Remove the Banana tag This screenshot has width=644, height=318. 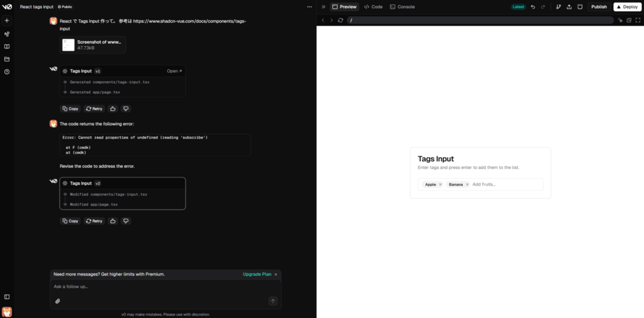click(x=467, y=184)
